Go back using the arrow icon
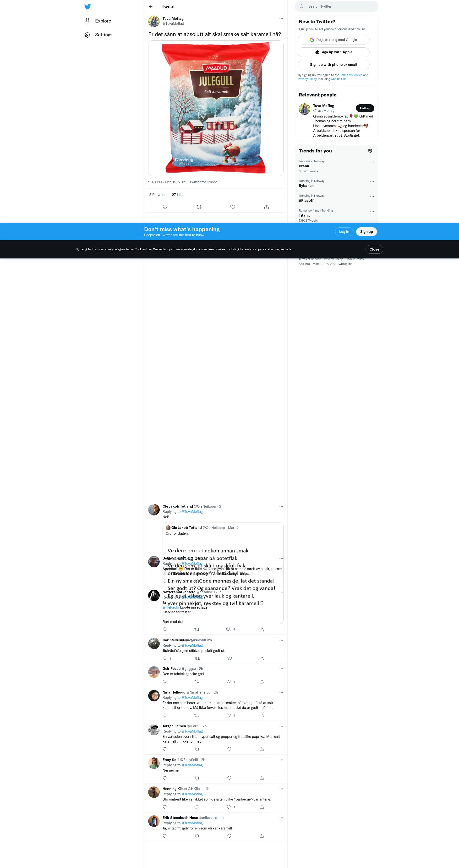 tap(151, 6)
